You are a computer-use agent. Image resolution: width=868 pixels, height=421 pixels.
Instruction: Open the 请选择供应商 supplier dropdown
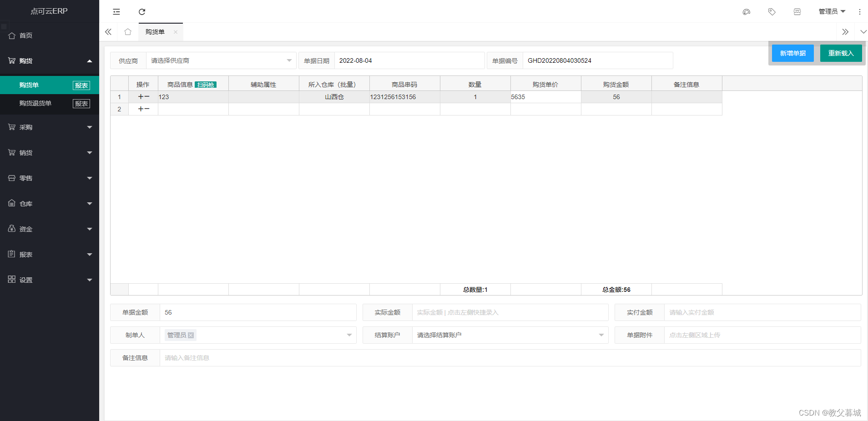coord(221,60)
